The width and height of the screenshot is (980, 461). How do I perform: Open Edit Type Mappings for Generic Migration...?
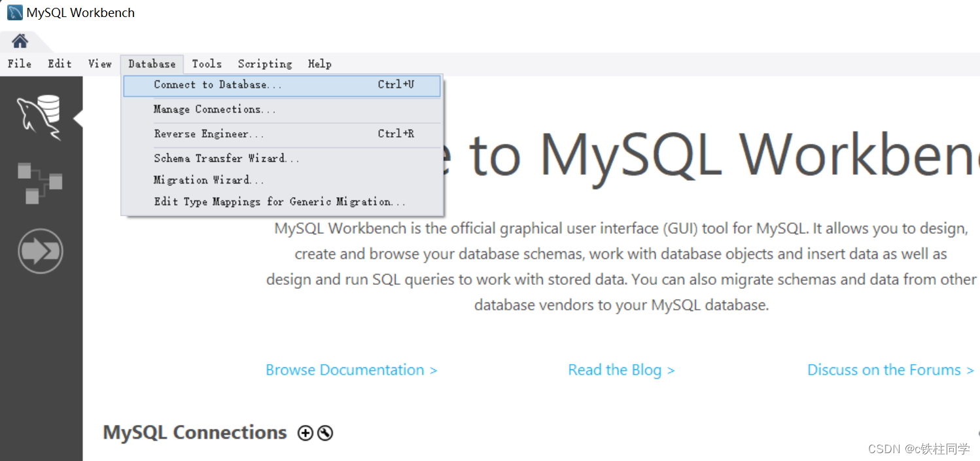pos(282,202)
